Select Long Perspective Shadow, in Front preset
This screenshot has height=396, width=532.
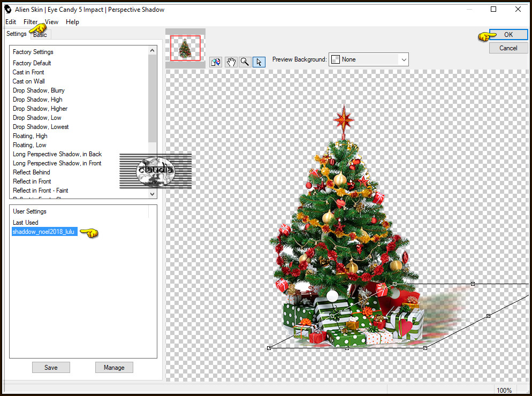[57, 164]
